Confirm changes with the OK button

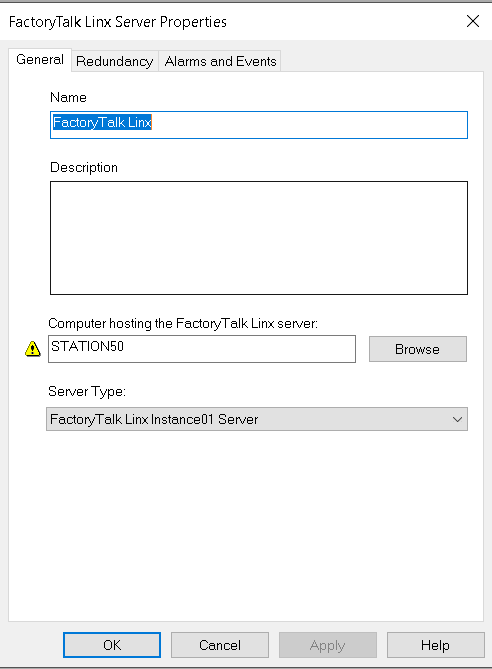(112, 645)
